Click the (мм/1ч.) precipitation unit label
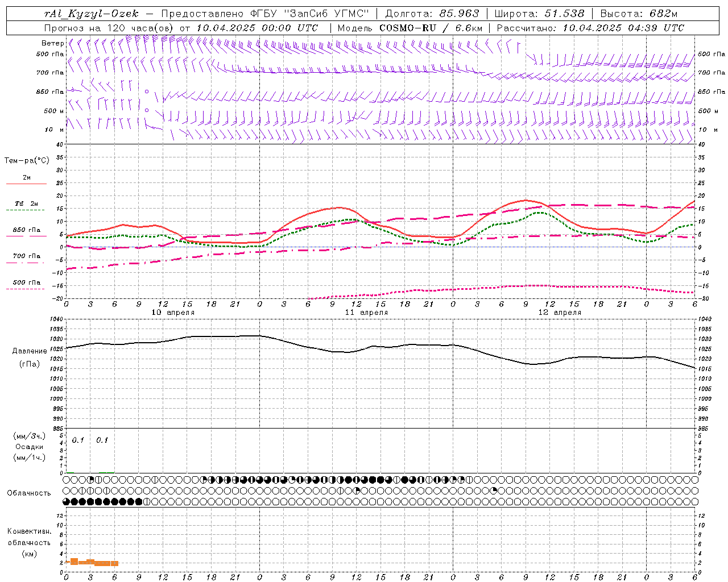Viewport: 728px width, 582px height. 30,458
